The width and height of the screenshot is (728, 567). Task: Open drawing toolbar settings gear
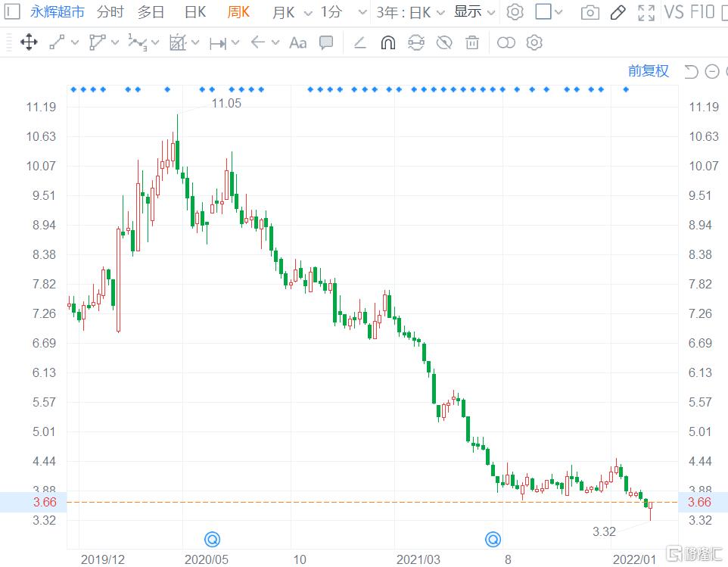click(534, 42)
